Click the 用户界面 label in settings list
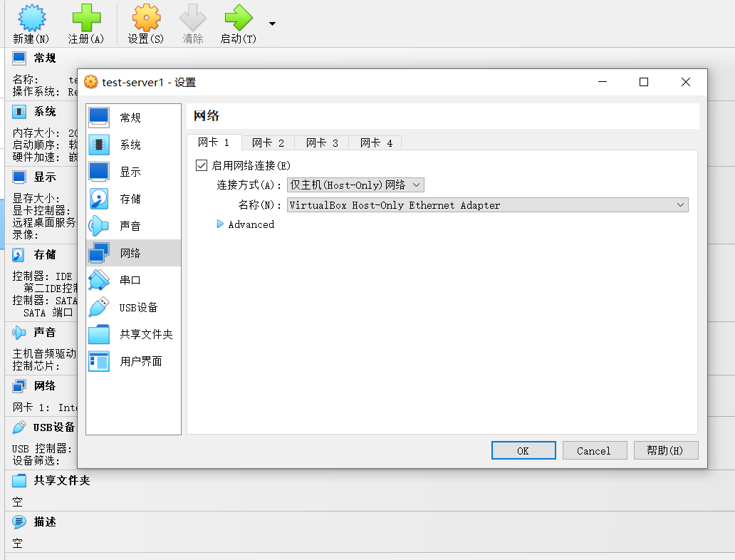 [x=140, y=361]
